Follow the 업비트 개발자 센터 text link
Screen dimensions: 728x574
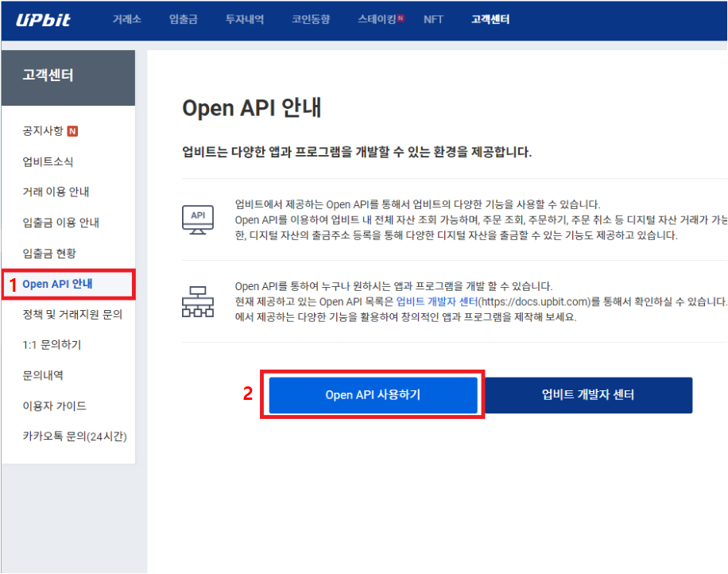pos(437,302)
